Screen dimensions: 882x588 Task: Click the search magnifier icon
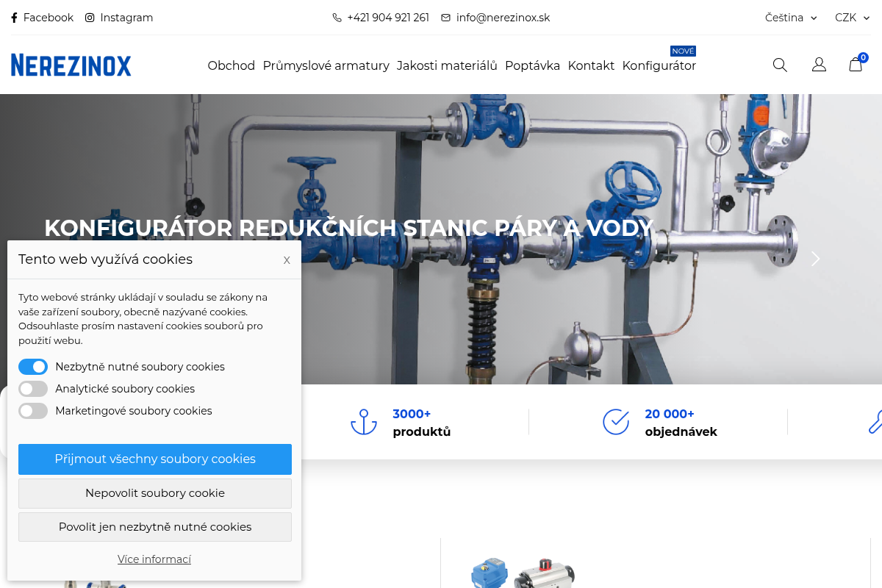coord(780,65)
